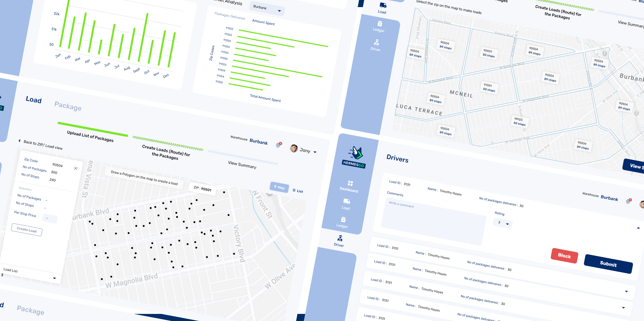The image size is (644, 321).
Task: Click the Burbank warehouse link near Jony
Action: (258, 141)
